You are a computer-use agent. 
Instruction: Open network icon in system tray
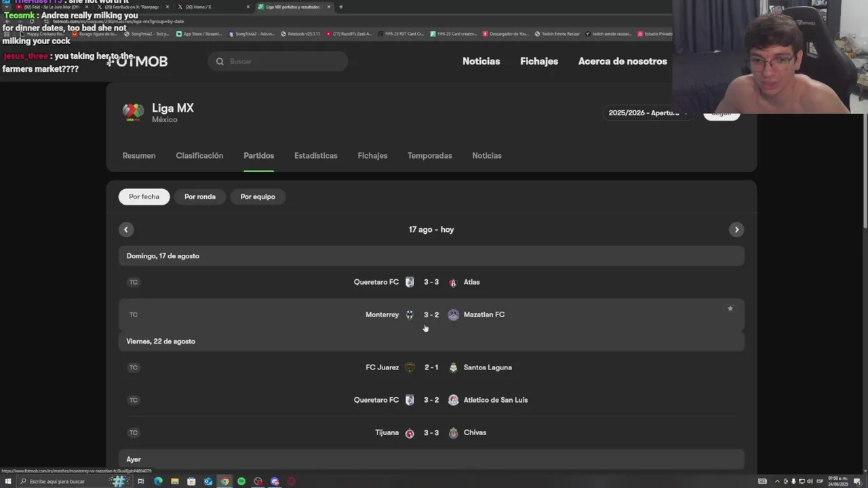click(x=801, y=481)
